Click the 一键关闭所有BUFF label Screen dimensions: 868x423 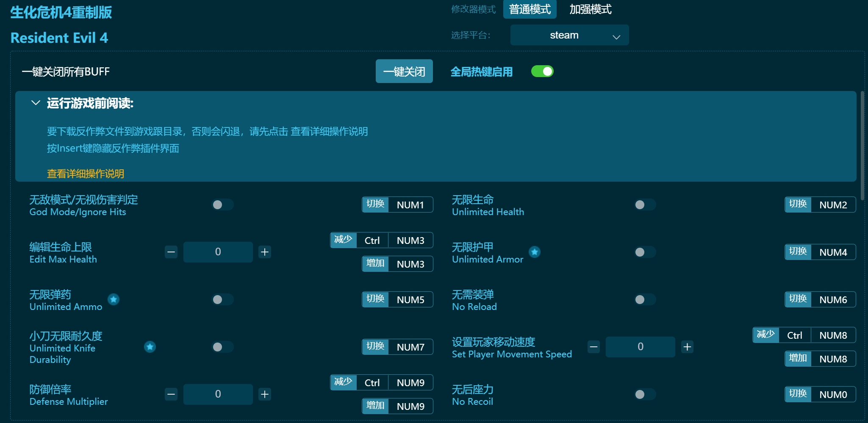pos(66,72)
